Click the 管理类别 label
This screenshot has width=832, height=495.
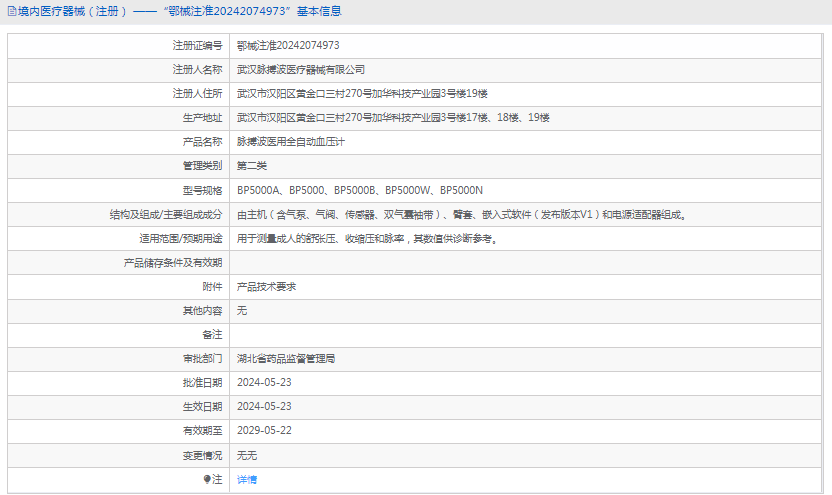(203, 166)
